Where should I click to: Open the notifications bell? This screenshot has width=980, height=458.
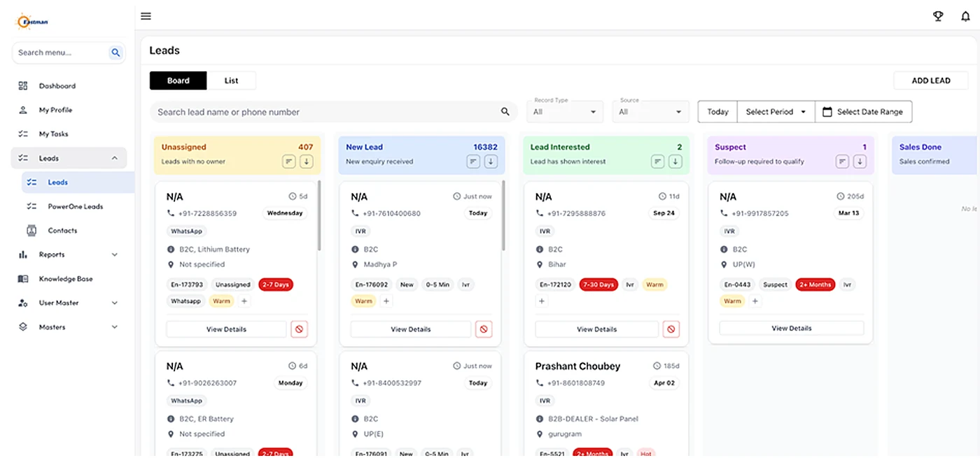click(x=965, y=16)
